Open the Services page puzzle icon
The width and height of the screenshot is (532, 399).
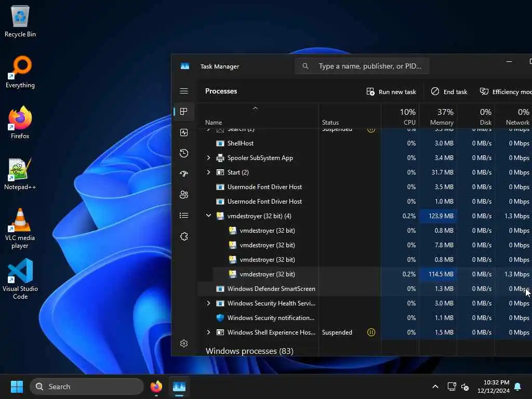click(184, 236)
